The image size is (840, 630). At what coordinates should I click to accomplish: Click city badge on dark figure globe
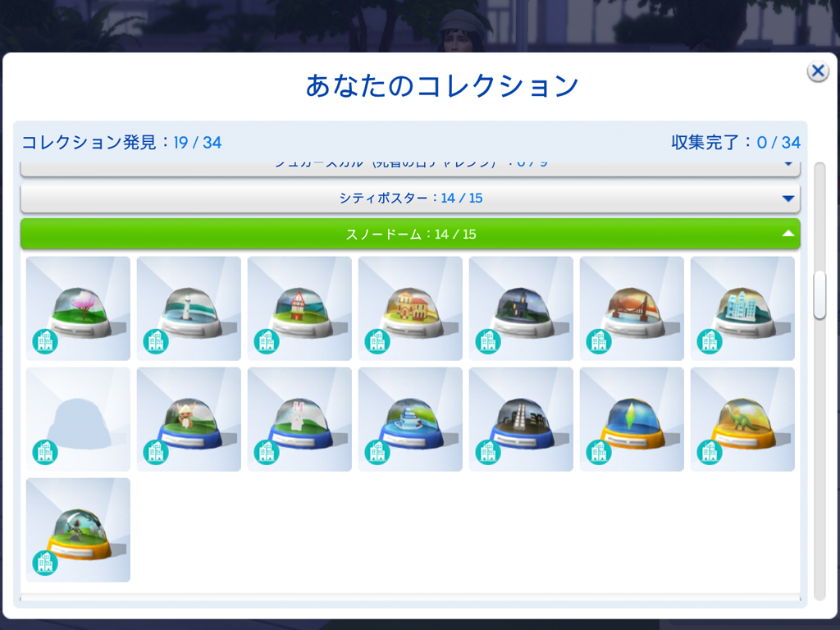pyautogui.click(x=45, y=563)
